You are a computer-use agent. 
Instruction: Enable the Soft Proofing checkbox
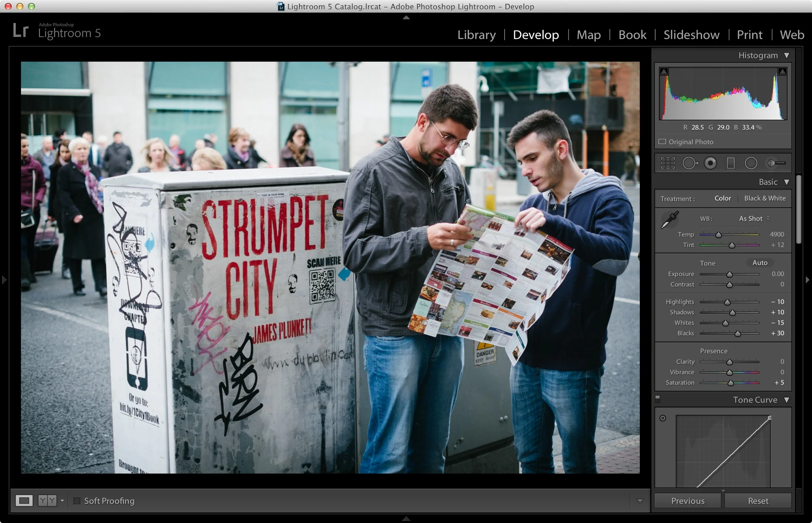[77, 501]
